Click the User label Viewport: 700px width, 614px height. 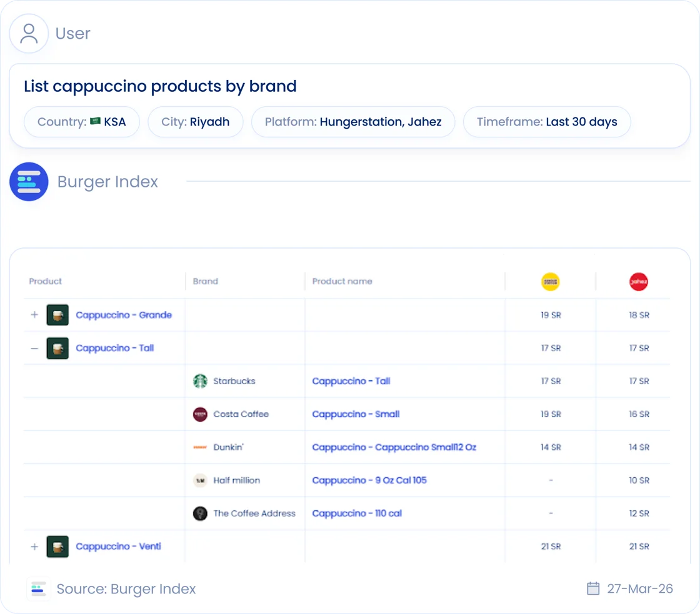[x=72, y=34]
